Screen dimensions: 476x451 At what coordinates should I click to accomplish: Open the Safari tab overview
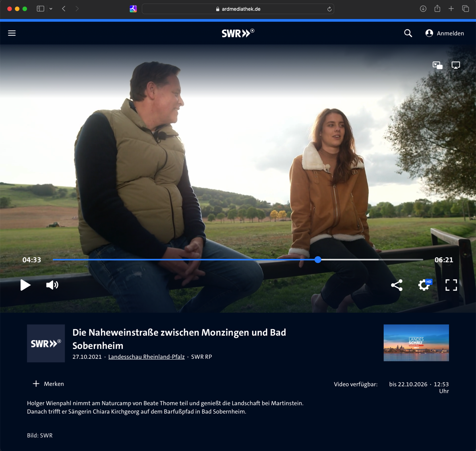point(465,9)
